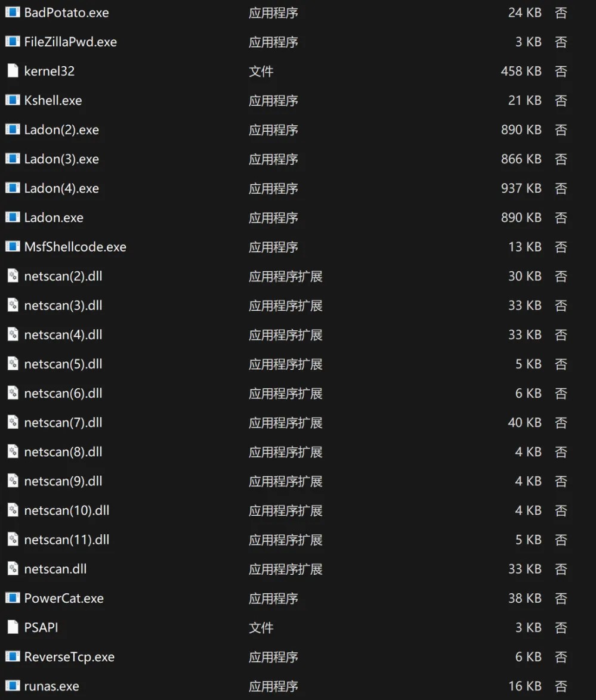Click the Ladon(2).exe file name
The width and height of the screenshot is (596, 700).
[61, 129]
